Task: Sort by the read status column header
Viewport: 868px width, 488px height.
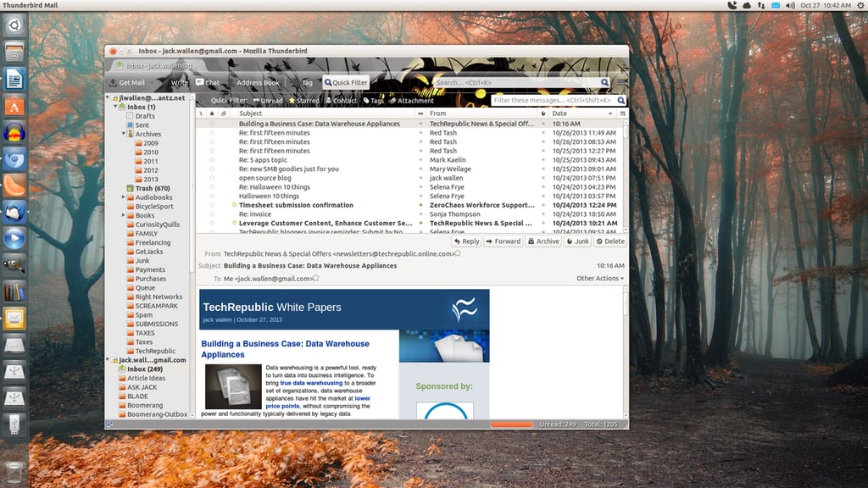Action: (420, 114)
